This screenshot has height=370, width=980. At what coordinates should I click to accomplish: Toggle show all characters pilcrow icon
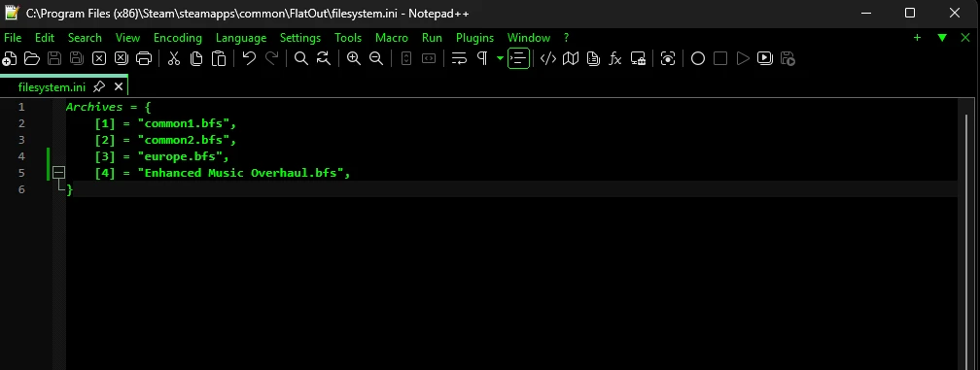482,58
